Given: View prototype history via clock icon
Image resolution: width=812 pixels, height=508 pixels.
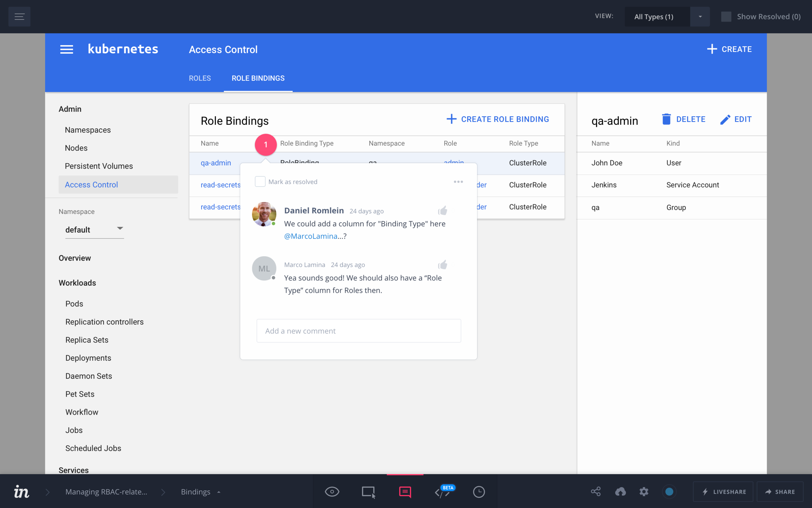Looking at the screenshot, I should pyautogui.click(x=479, y=491).
